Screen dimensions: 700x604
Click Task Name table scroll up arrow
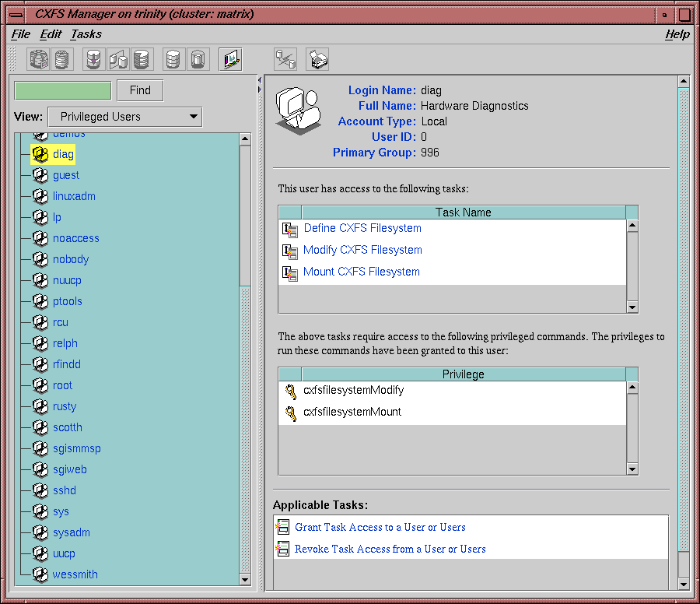point(632,225)
